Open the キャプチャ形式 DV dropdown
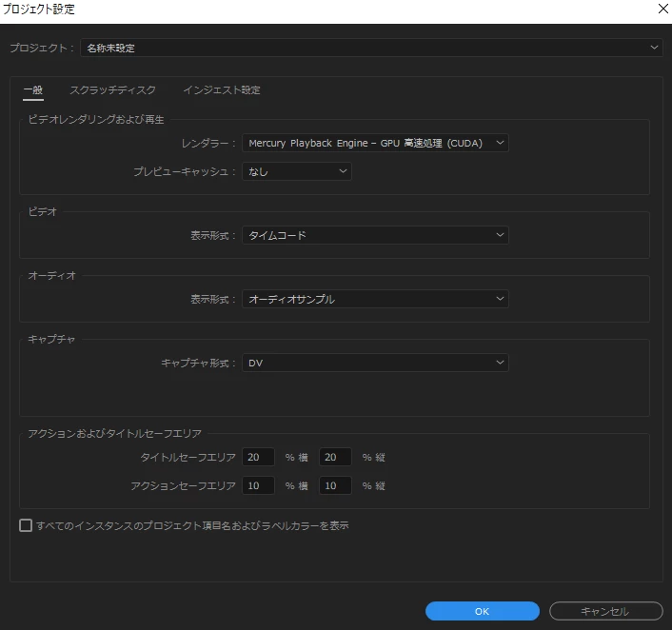This screenshot has width=672, height=630. coord(375,363)
